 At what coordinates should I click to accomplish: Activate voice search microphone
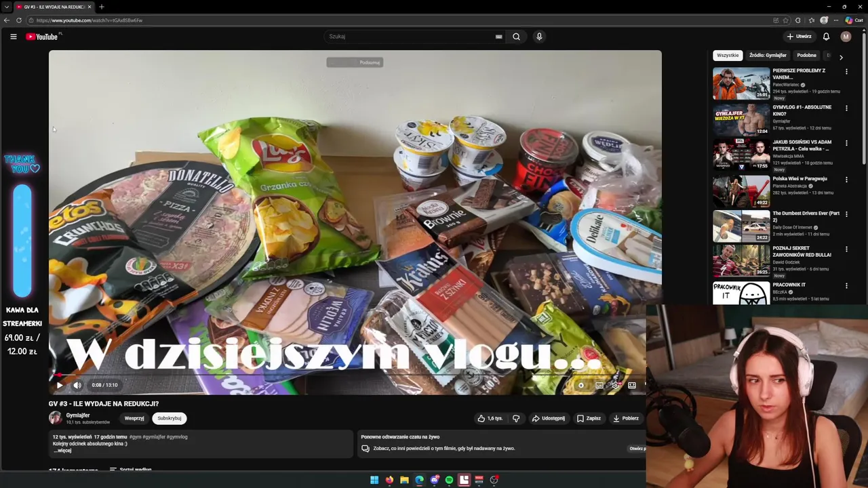tap(539, 37)
